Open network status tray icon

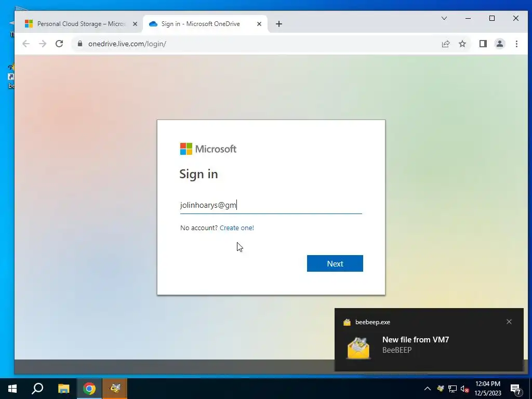point(453,389)
